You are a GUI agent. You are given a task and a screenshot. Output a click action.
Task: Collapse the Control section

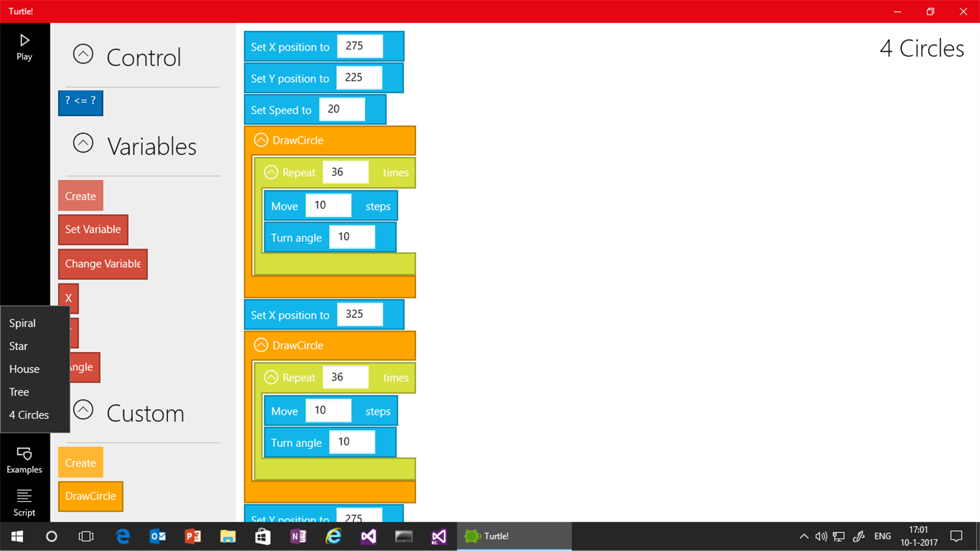click(x=83, y=53)
